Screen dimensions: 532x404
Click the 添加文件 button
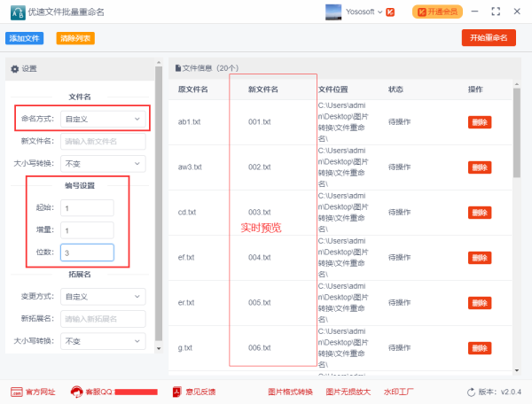25,38
